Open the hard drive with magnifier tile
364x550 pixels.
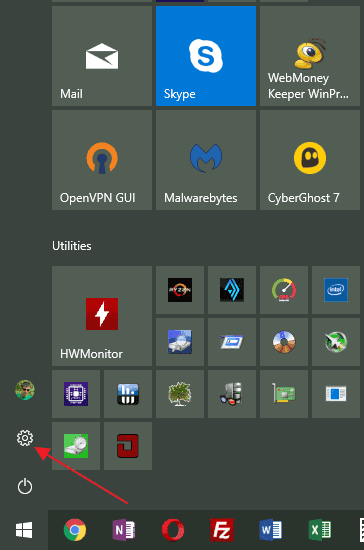(x=180, y=342)
